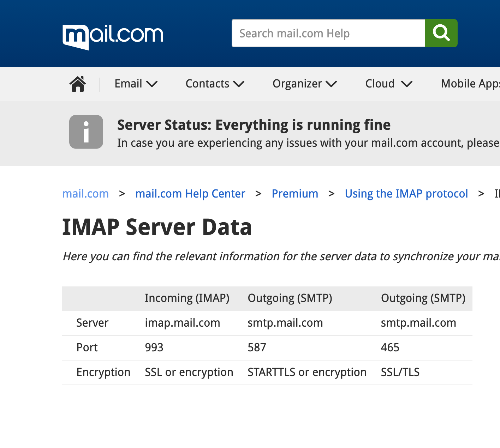Expand the Contacts menu chevron

(x=239, y=84)
